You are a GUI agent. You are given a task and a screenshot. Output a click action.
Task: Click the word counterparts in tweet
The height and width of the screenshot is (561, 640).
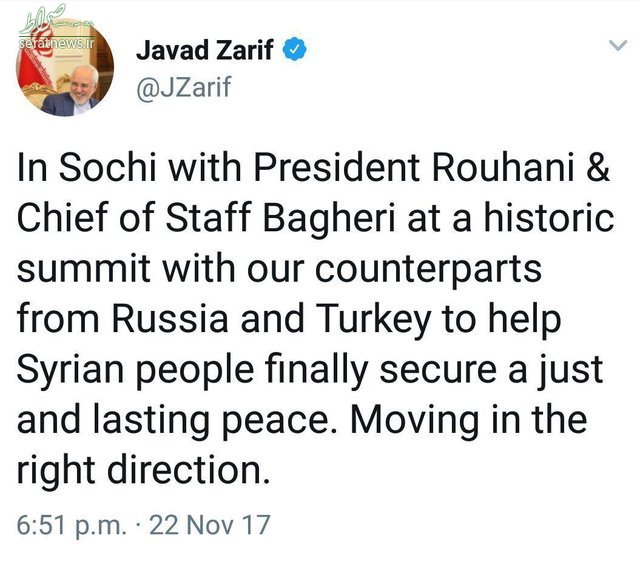[x=428, y=270]
